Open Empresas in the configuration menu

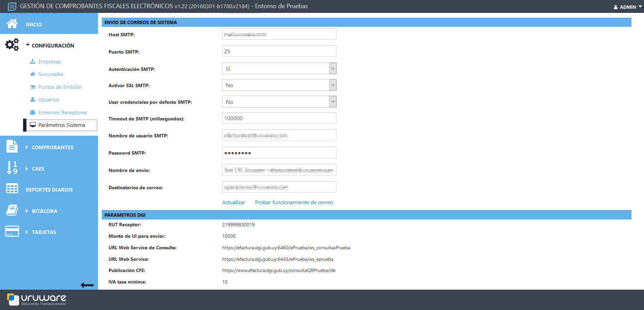[x=50, y=61]
